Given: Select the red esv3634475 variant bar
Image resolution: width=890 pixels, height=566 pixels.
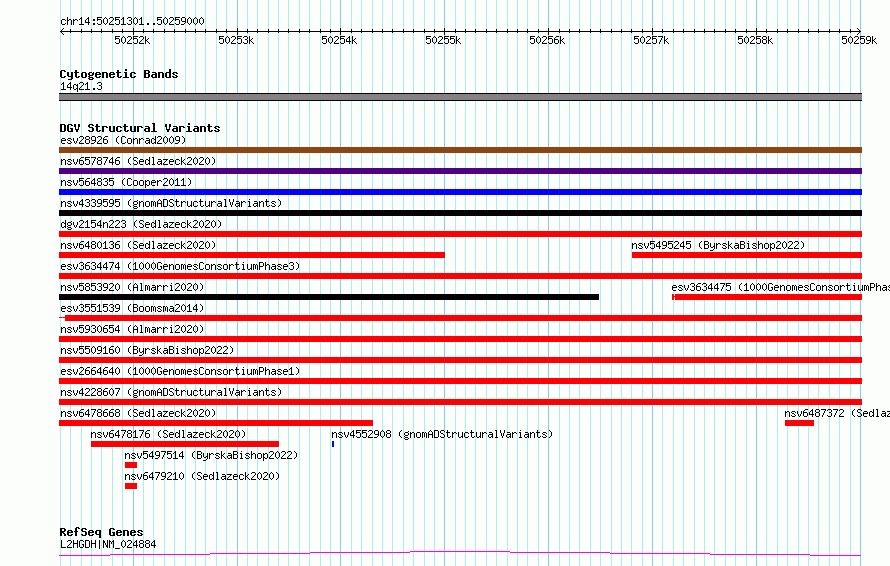Looking at the screenshot, I should (767, 297).
